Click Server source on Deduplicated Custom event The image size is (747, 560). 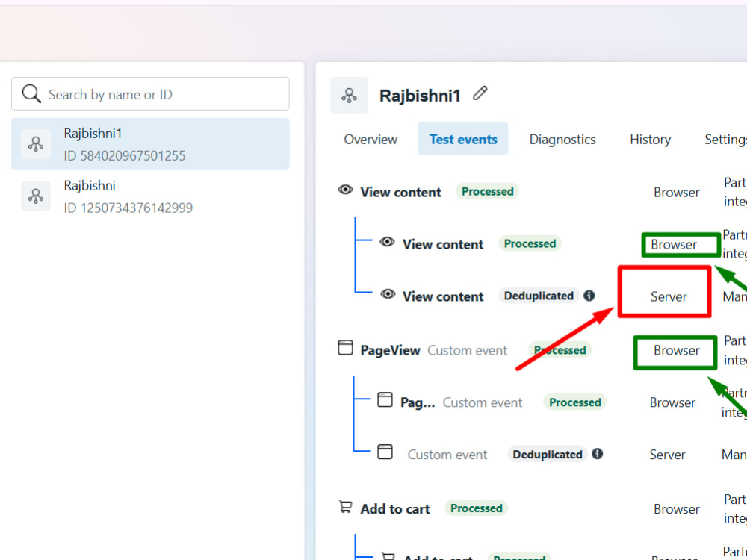click(x=667, y=455)
